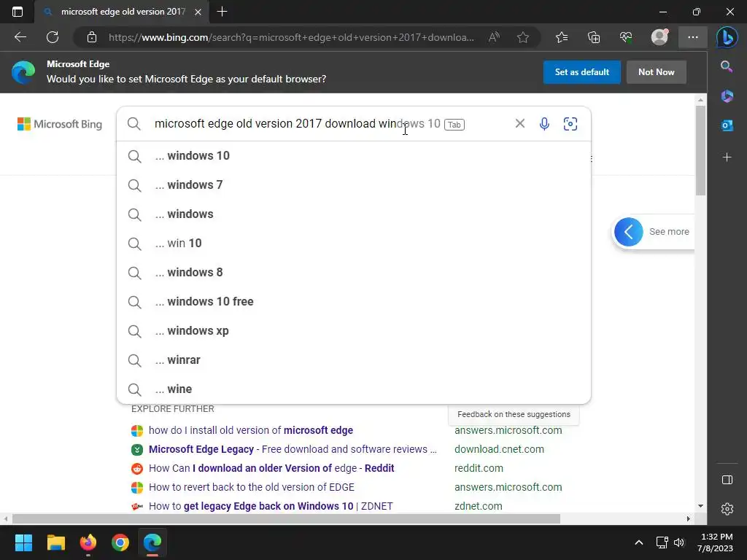This screenshot has width=747, height=560.
Task: Open sidebar settings gear
Action: [x=727, y=508]
